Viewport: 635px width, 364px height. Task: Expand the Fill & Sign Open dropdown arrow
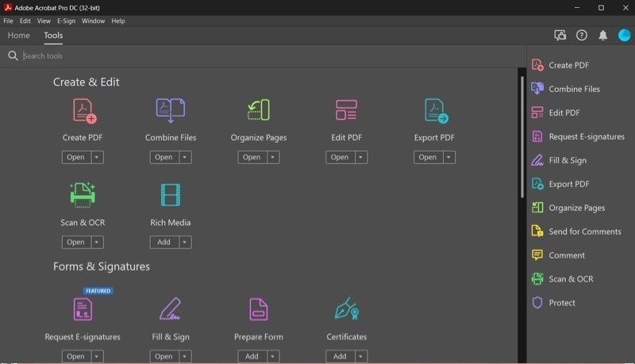(185, 356)
